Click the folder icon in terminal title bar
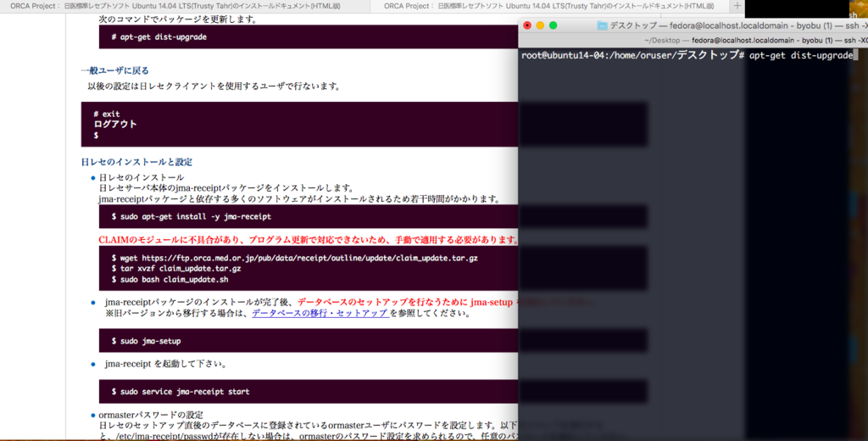Screen dimensions: 868x441 point(602,25)
